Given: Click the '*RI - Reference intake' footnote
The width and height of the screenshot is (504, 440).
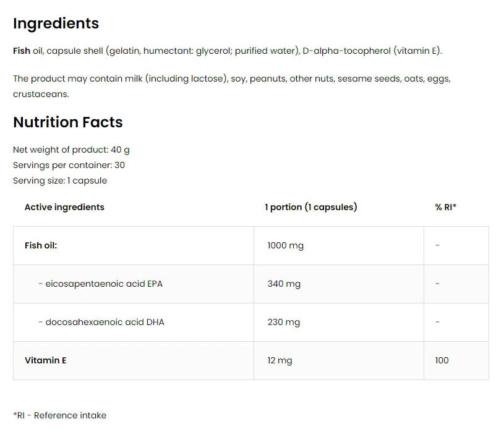Looking at the screenshot, I should click(59, 415).
